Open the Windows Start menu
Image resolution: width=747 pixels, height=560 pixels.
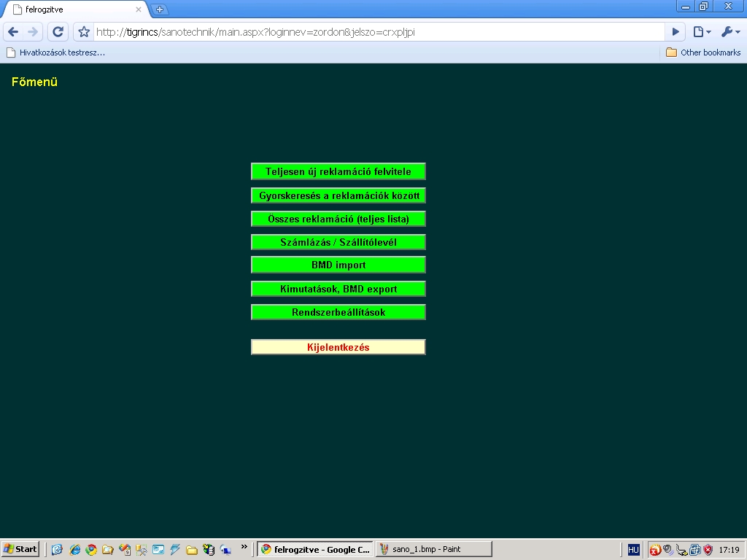(20, 549)
